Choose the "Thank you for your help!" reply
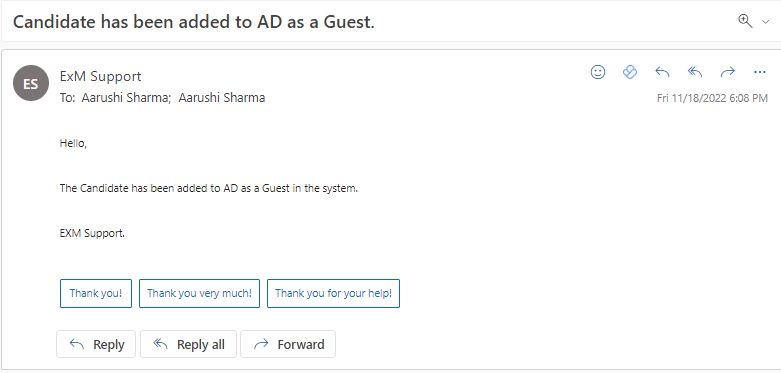Image resolution: width=781 pixels, height=373 pixels. point(333,293)
